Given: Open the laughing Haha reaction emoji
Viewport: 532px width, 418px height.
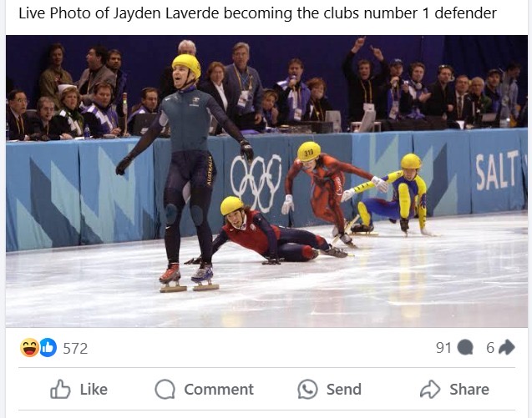Looking at the screenshot, I should (29, 348).
